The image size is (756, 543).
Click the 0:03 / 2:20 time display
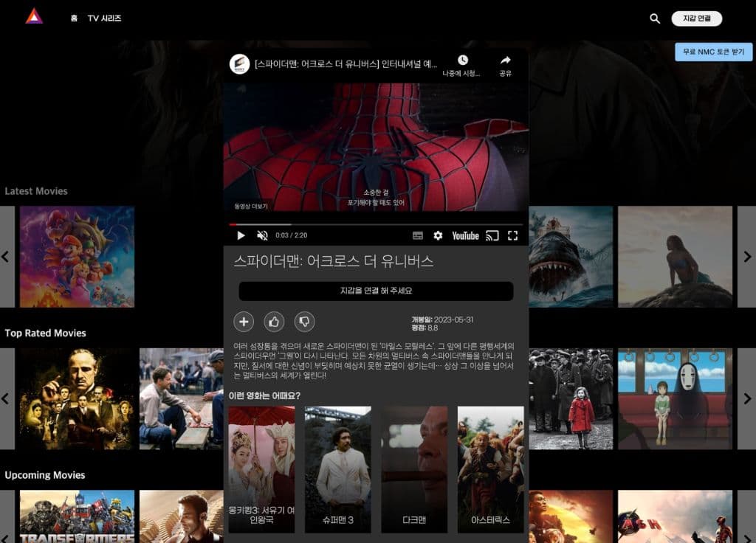[291, 235]
